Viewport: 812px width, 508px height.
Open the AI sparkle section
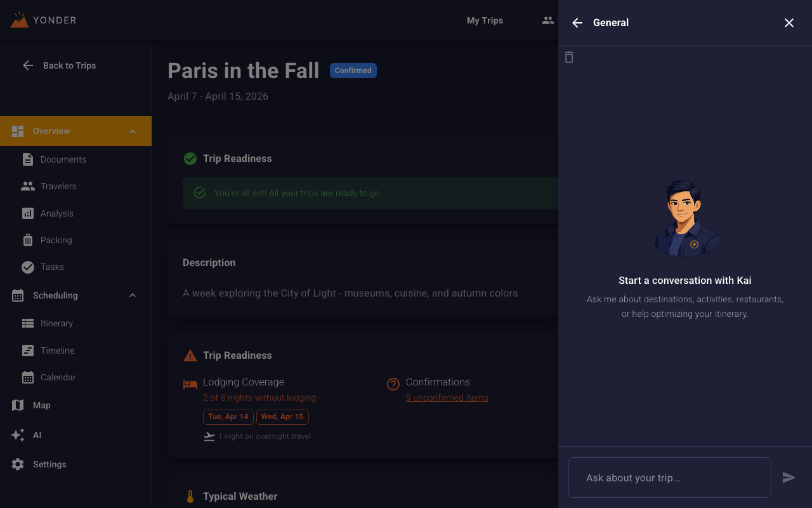[37, 435]
